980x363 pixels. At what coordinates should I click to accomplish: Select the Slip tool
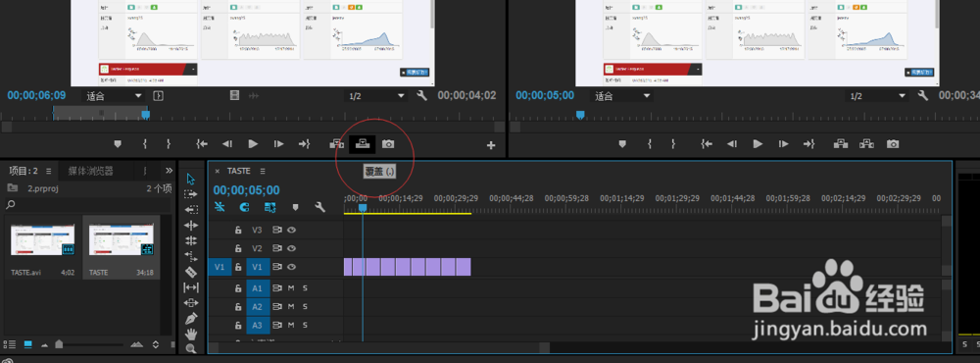191,287
